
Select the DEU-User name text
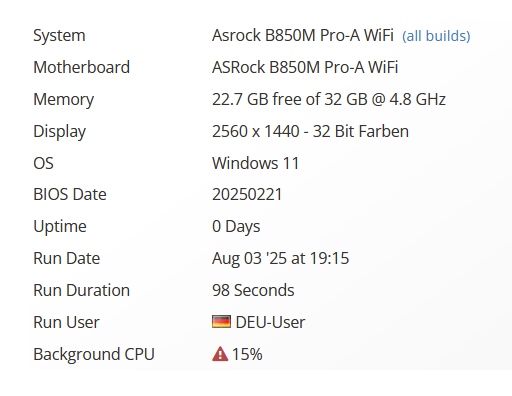[x=270, y=322]
